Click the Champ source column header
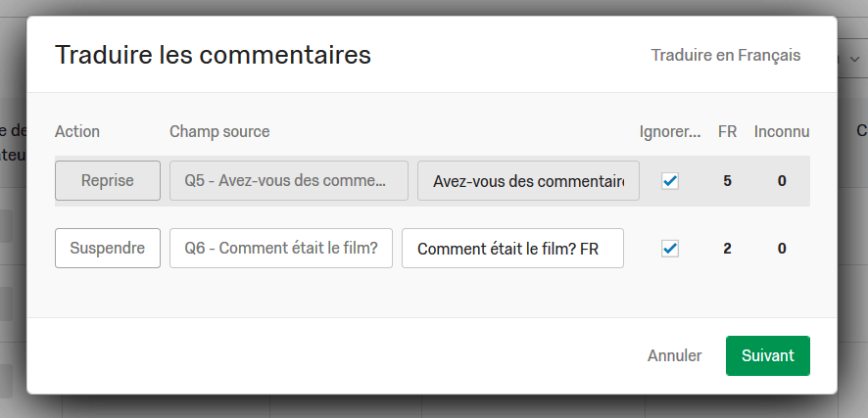The height and width of the screenshot is (418, 868). [219, 131]
